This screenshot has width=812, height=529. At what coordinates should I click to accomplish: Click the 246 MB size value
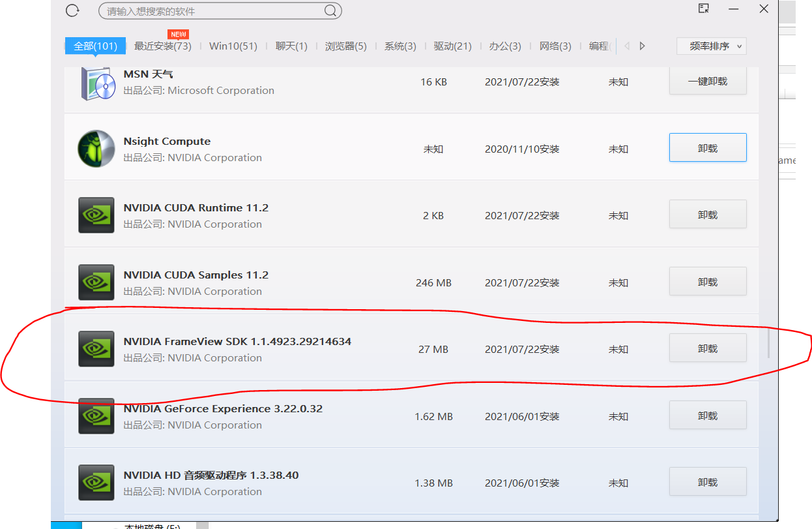point(433,283)
